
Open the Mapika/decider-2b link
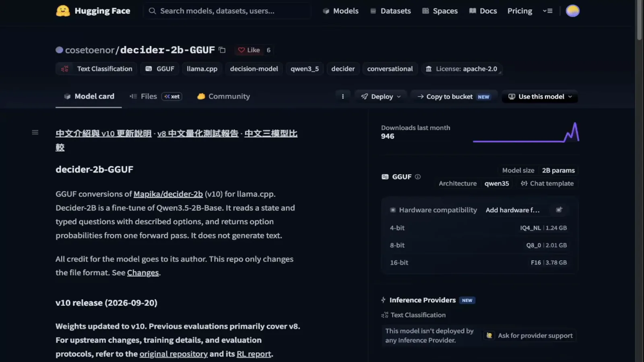tap(168, 194)
